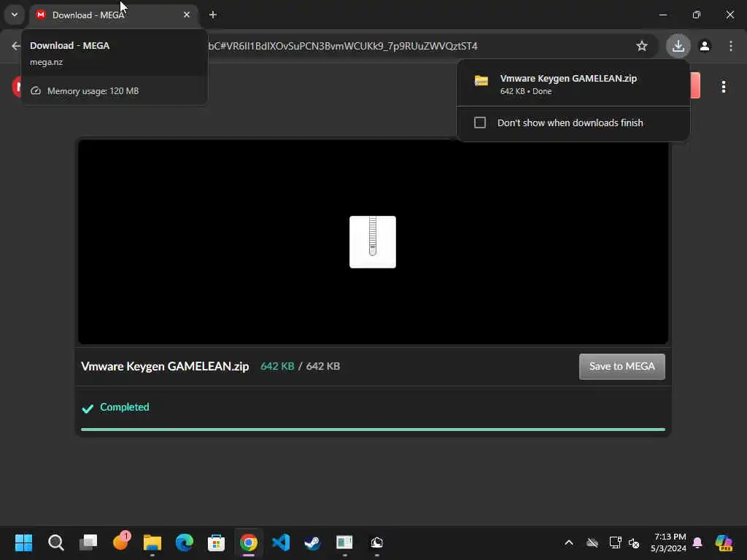The image size is (747, 560).
Task: Open the Chrome profile icon
Action: point(705,46)
